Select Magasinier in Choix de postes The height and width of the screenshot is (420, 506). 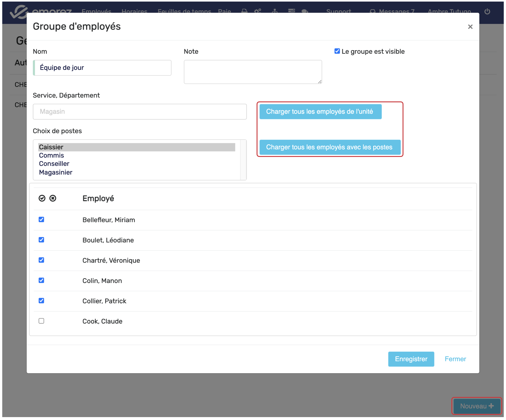tap(56, 172)
